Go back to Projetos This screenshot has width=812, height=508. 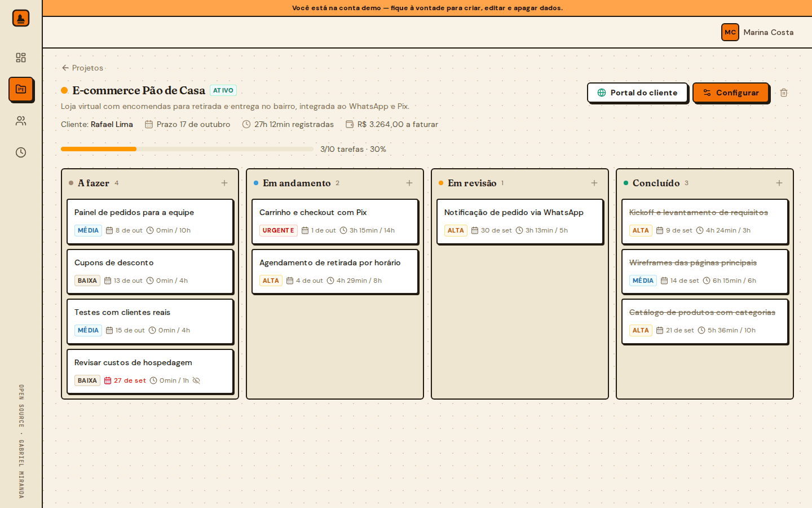coord(82,68)
